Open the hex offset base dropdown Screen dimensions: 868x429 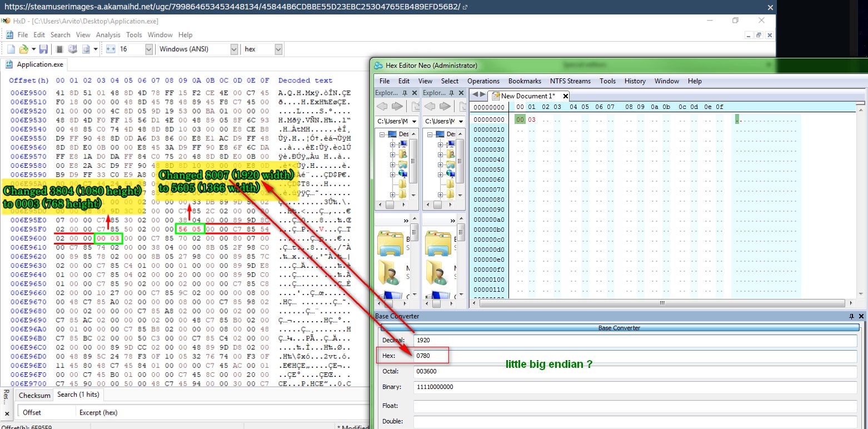coord(278,49)
